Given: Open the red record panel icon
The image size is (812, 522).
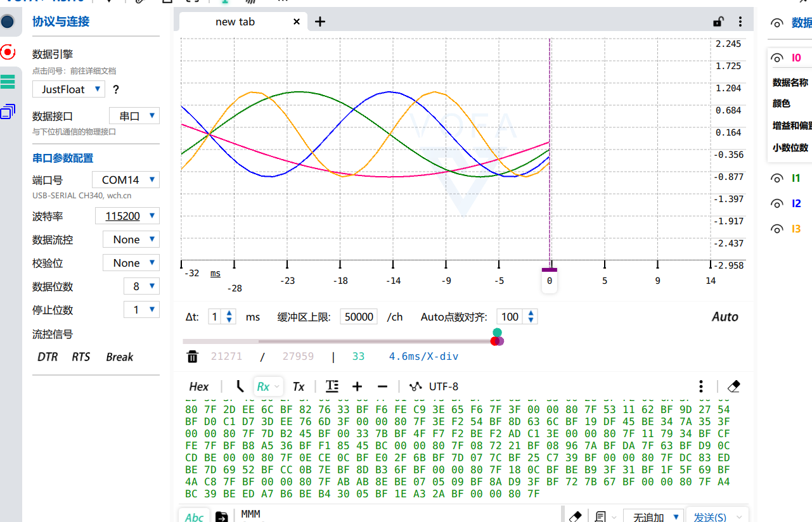Looking at the screenshot, I should 8,52.
